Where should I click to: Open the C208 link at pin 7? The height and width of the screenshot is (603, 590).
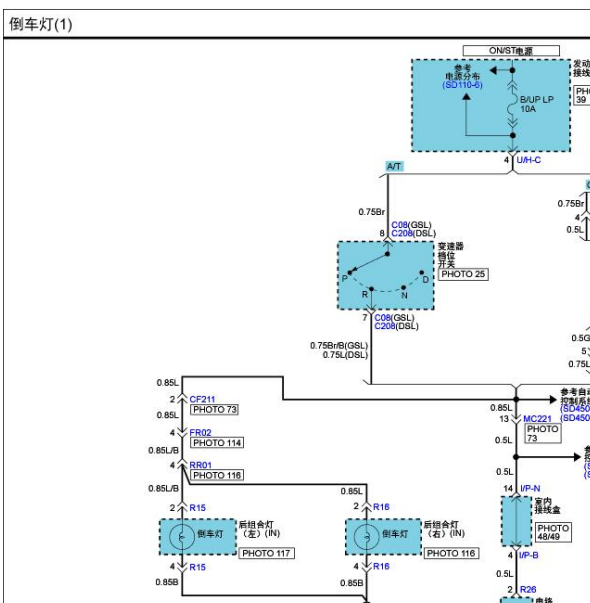click(x=385, y=326)
